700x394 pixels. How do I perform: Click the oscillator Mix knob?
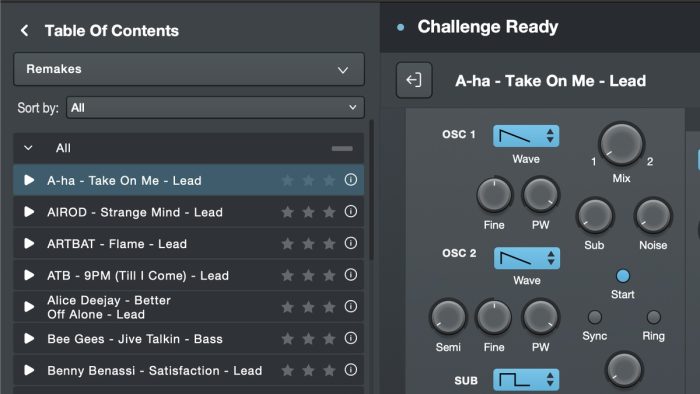621,144
